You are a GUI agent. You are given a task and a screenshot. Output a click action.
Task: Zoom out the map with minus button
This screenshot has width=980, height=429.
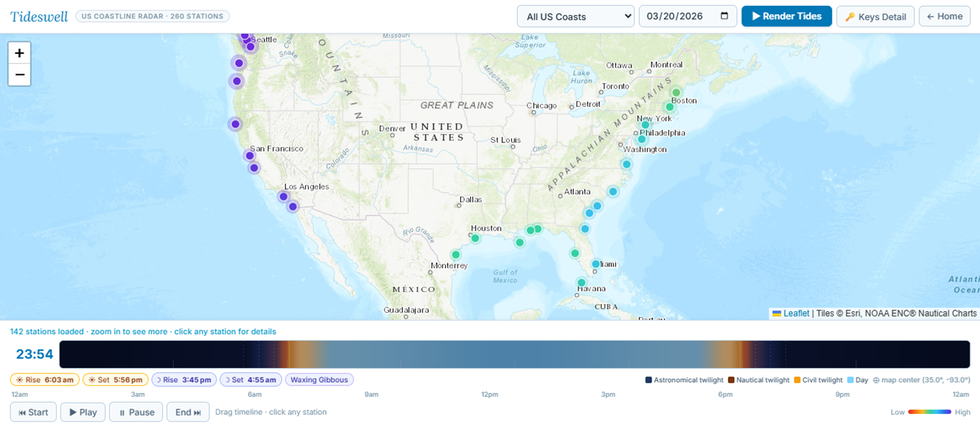pyautogui.click(x=19, y=75)
